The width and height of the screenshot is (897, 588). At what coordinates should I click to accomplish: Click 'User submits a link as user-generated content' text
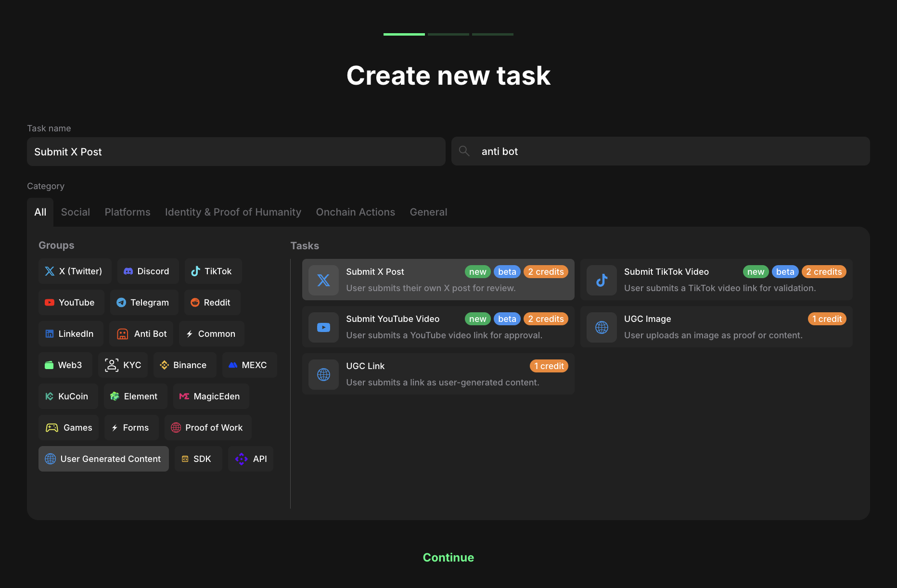[443, 383]
